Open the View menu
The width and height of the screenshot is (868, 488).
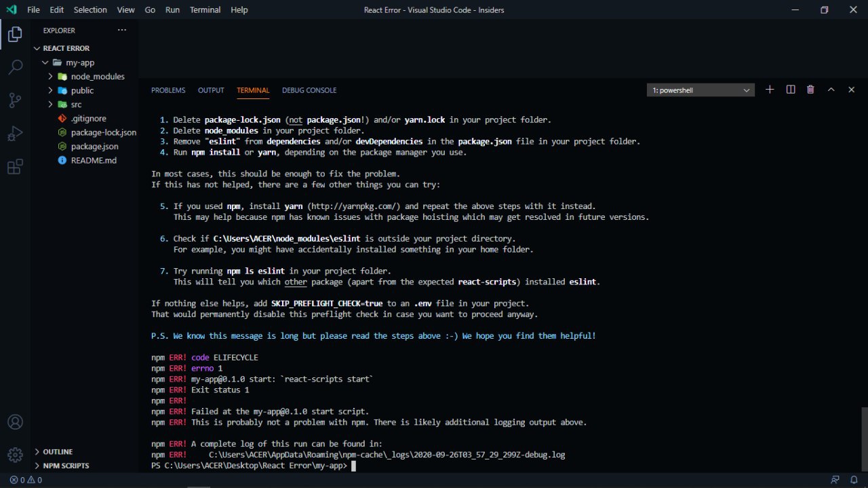125,10
